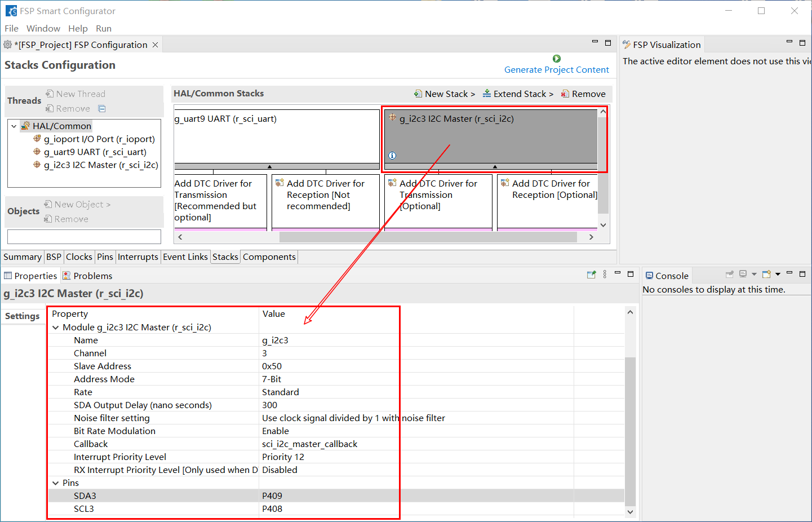Maximize the FSP Configuration editor pane
Screen dimensions: 812x522
pos(608,43)
